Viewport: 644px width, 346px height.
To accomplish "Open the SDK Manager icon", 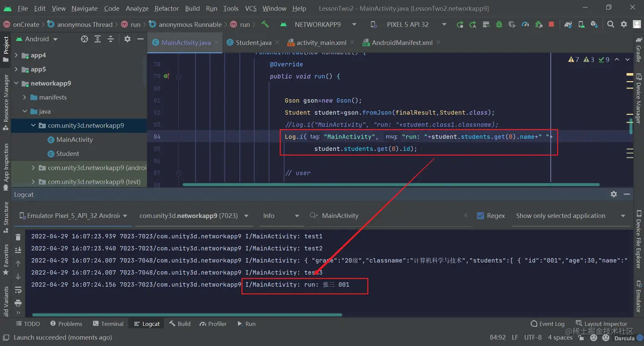I will pyautogui.click(x=594, y=24).
